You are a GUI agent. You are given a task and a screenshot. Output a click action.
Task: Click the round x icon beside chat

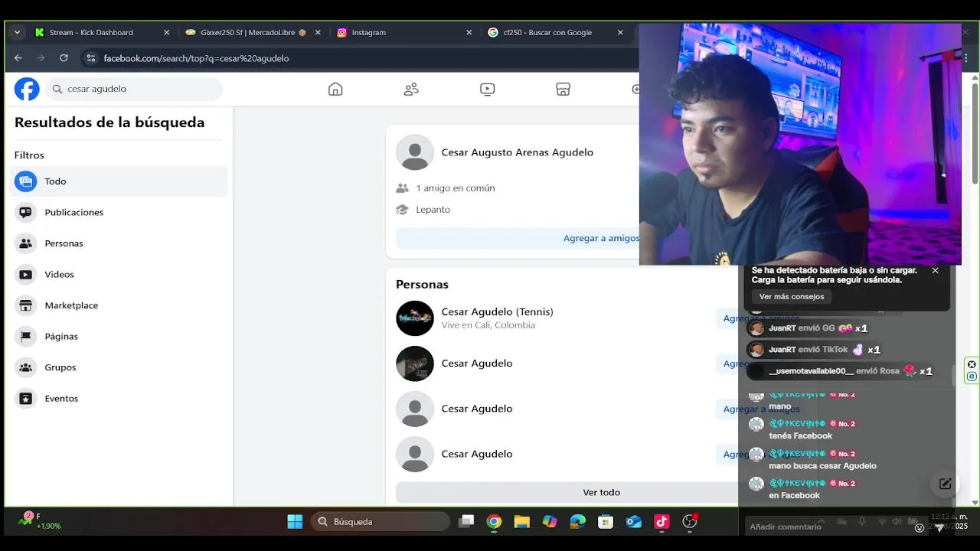(972, 364)
